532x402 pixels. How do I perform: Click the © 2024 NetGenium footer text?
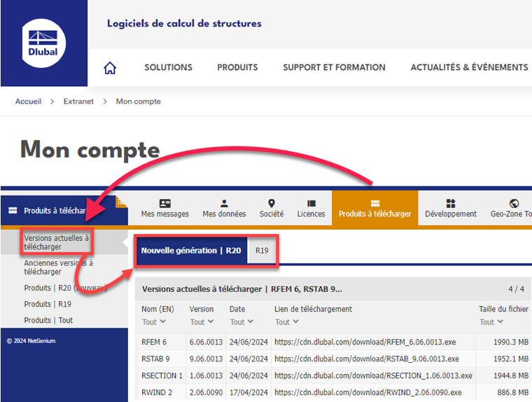tap(31, 341)
